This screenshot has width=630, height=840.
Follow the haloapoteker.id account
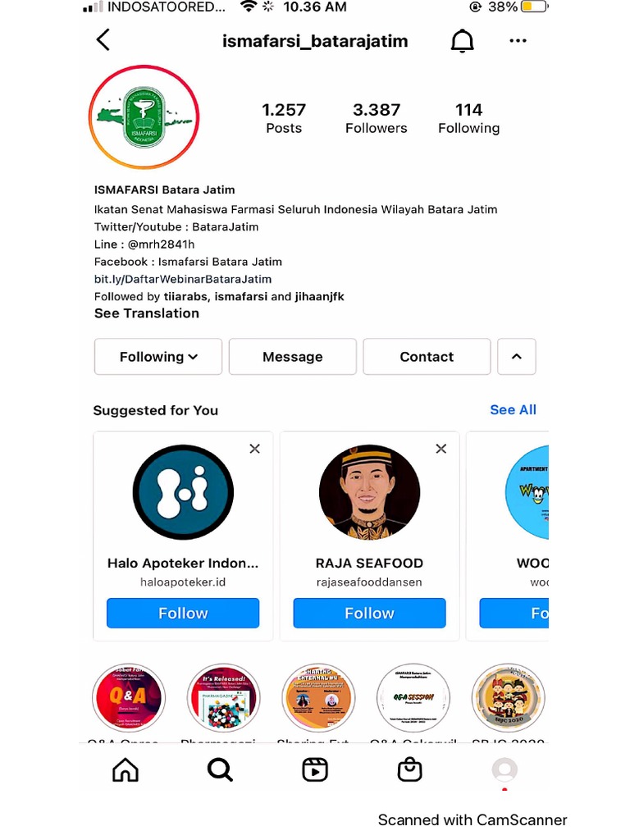click(183, 613)
